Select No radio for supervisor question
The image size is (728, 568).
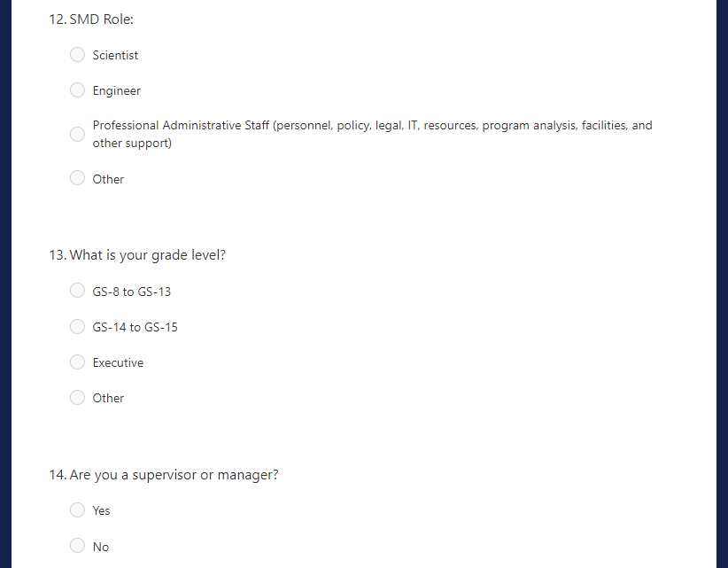78,546
